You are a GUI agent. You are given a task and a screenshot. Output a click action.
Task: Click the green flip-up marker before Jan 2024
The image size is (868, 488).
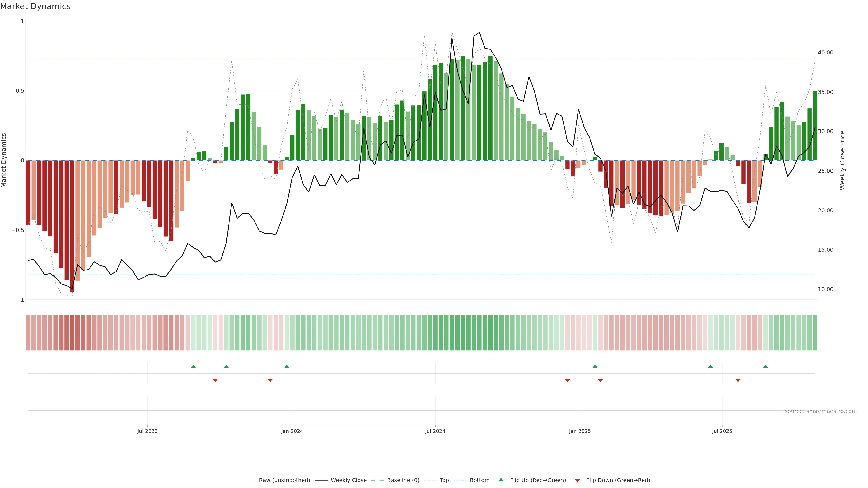point(287,366)
